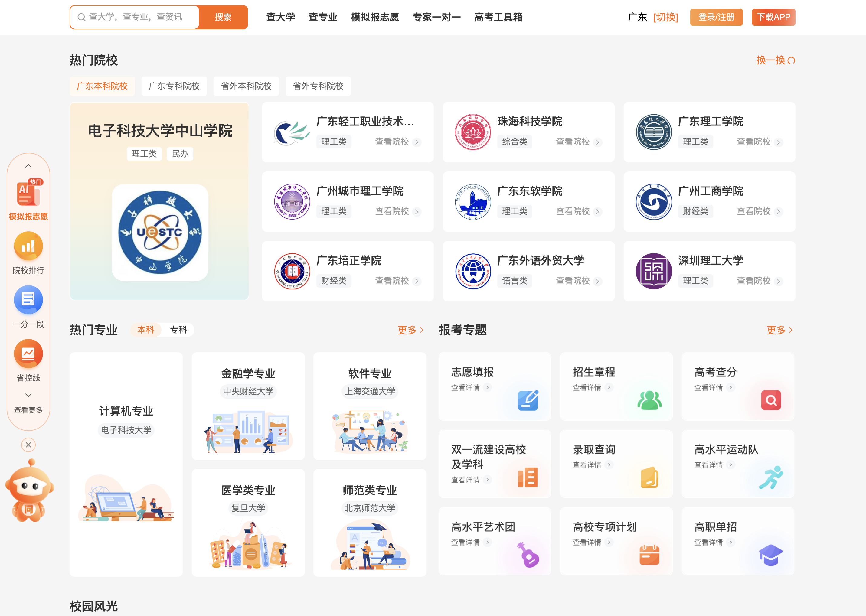Click the 高校专项计划 calendar icon
866x616 pixels.
pos(649,555)
